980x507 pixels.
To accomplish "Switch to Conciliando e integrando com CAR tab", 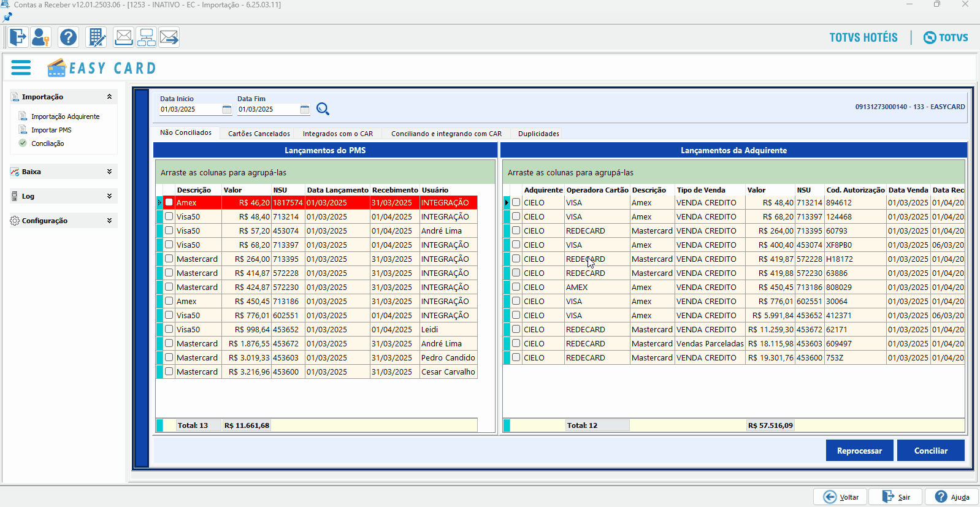I will [x=446, y=134].
